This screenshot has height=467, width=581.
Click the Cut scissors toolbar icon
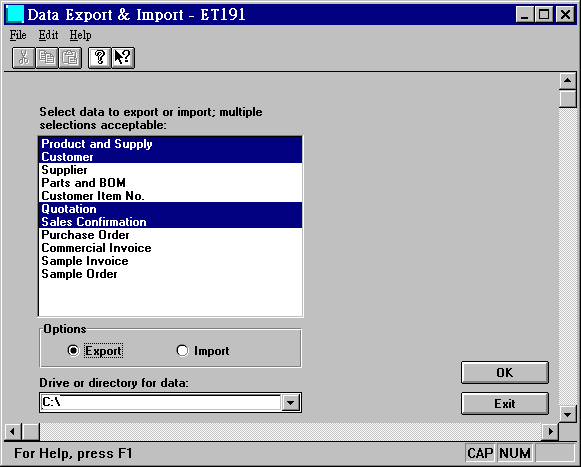click(24, 58)
